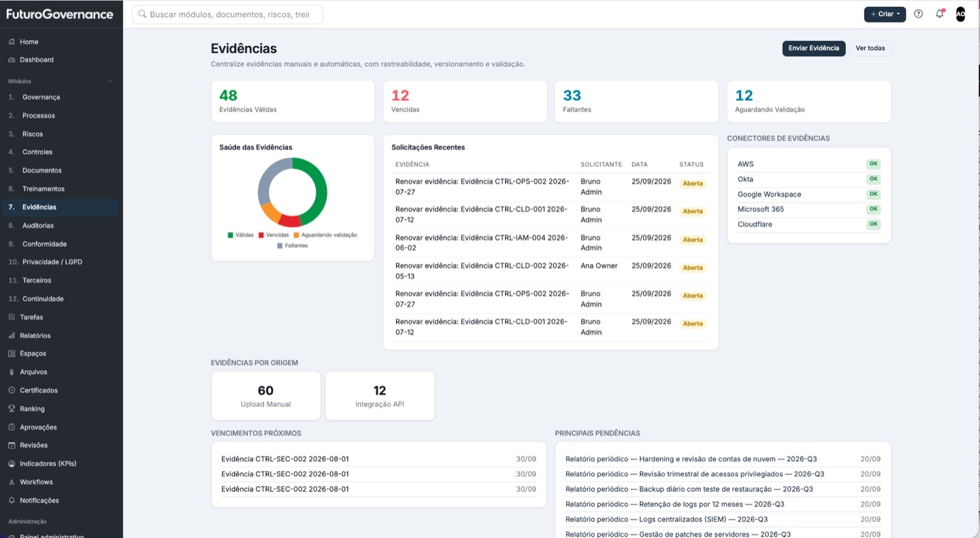Open the AO user avatar menu

(960, 14)
